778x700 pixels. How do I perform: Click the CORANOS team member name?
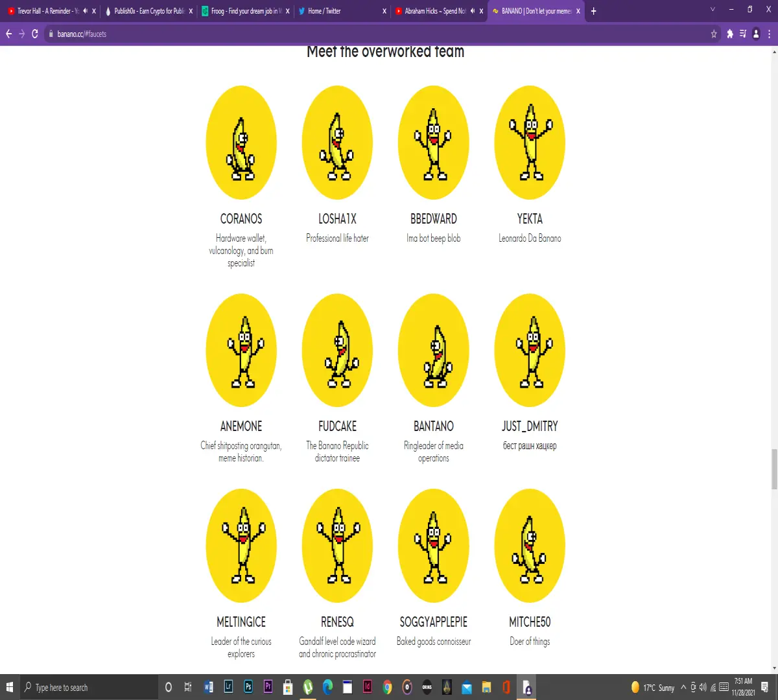(x=241, y=219)
